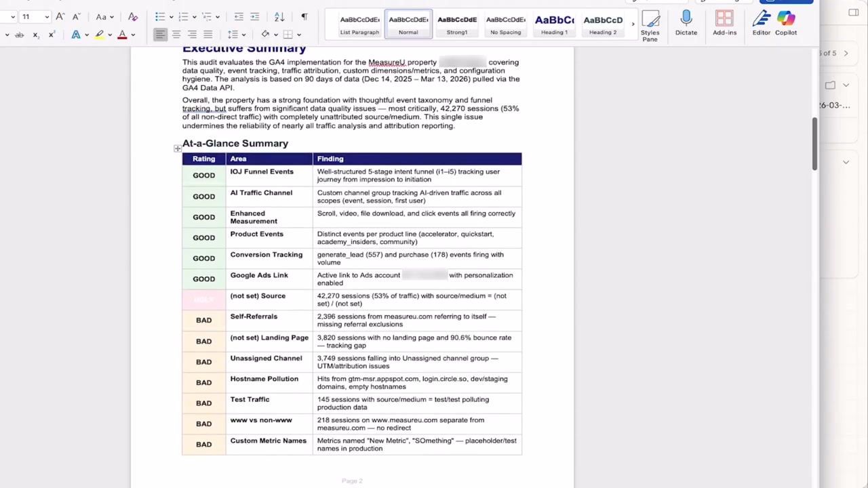
Task: Toggle superscript formatting
Action: pos(52,34)
